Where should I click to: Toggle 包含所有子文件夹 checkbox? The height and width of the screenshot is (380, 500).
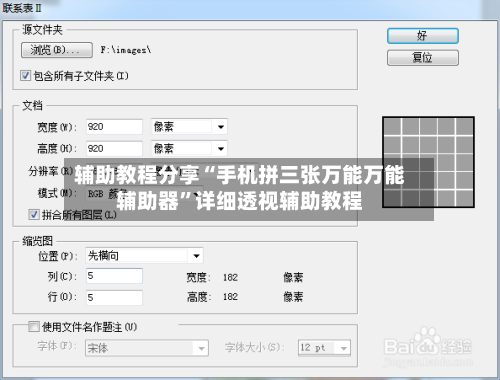coord(25,76)
